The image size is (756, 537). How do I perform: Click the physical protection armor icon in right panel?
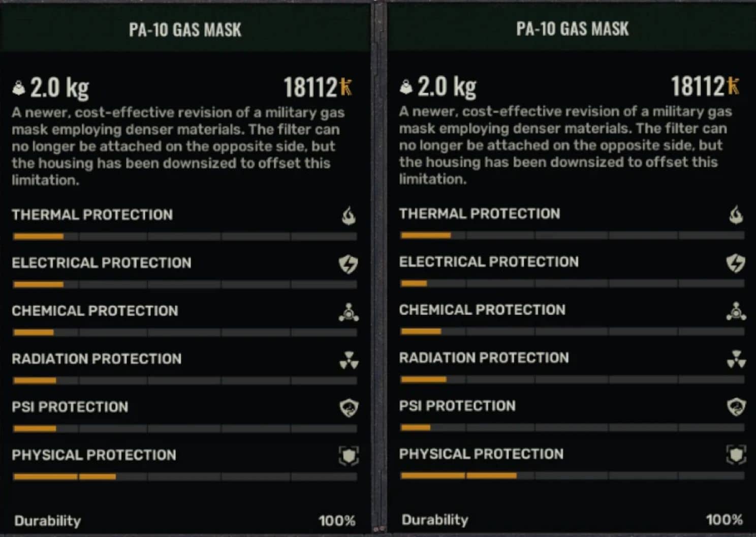tap(736, 455)
